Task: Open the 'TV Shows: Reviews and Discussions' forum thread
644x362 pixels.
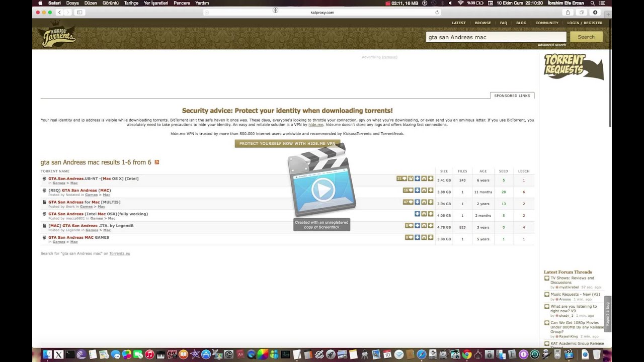Action: [572, 280]
